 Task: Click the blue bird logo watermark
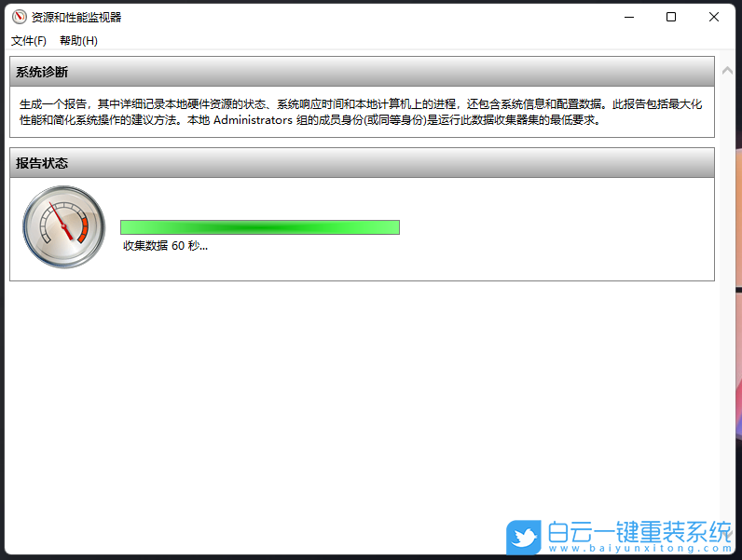523,538
